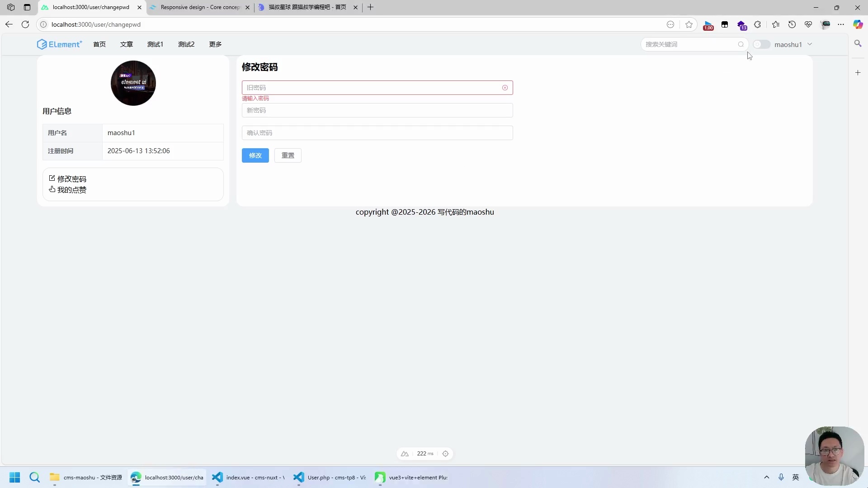Focus the 旧密码 input field
Screen dimensions: 868x488
(x=377, y=88)
